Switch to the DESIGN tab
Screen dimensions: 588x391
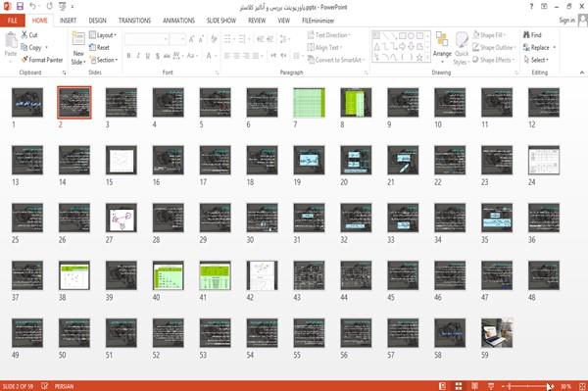(x=97, y=21)
